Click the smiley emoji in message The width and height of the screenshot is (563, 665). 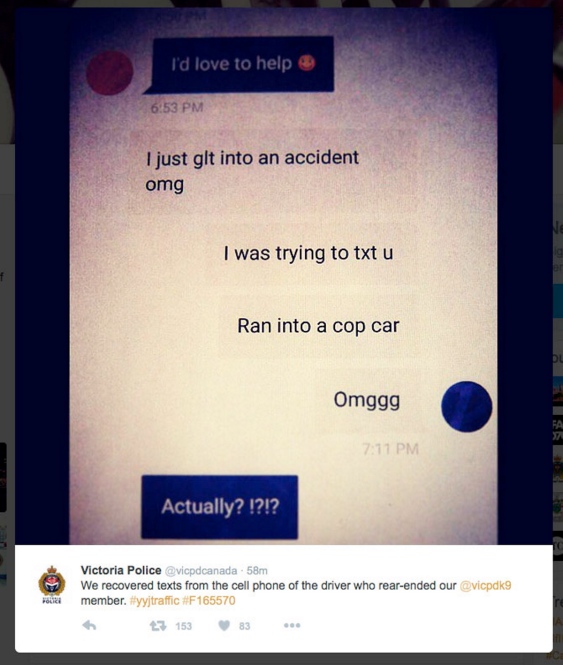click(307, 63)
